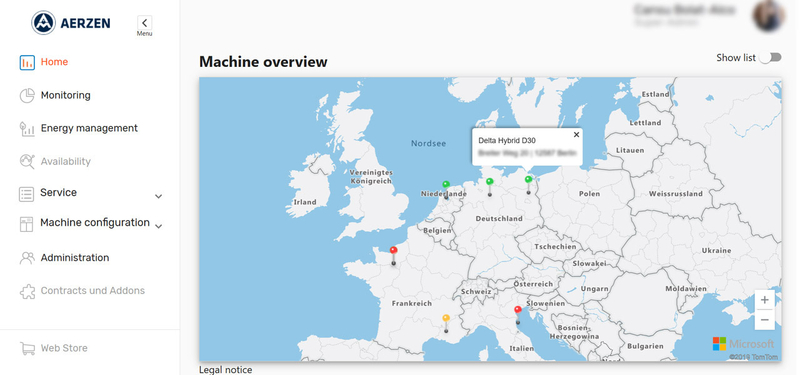Zoom out the map with minus button
The image size is (800, 375).
[x=764, y=320]
